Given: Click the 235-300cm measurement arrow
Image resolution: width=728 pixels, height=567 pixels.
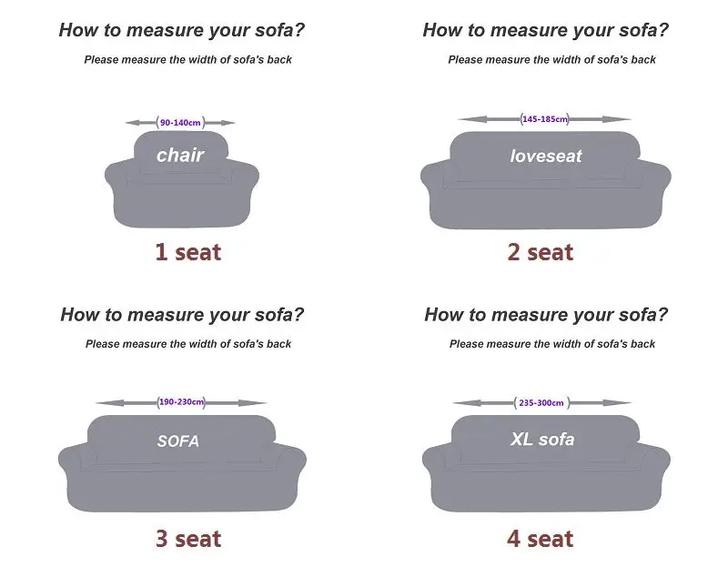Looking at the screenshot, I should pos(541,402).
